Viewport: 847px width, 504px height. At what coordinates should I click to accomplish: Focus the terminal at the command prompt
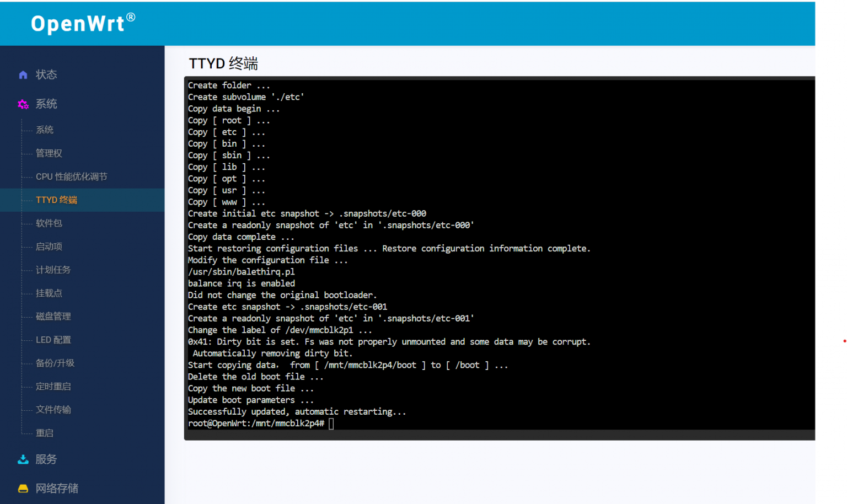[331, 423]
